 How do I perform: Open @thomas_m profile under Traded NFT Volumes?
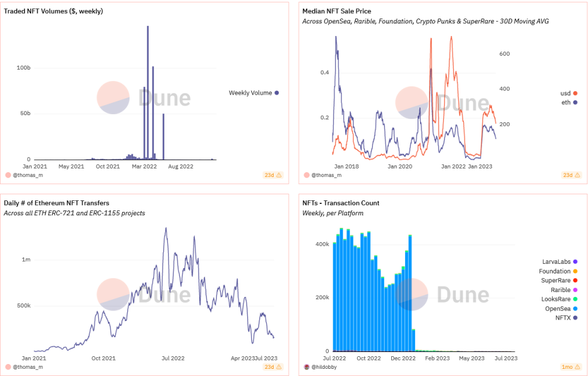coord(28,175)
